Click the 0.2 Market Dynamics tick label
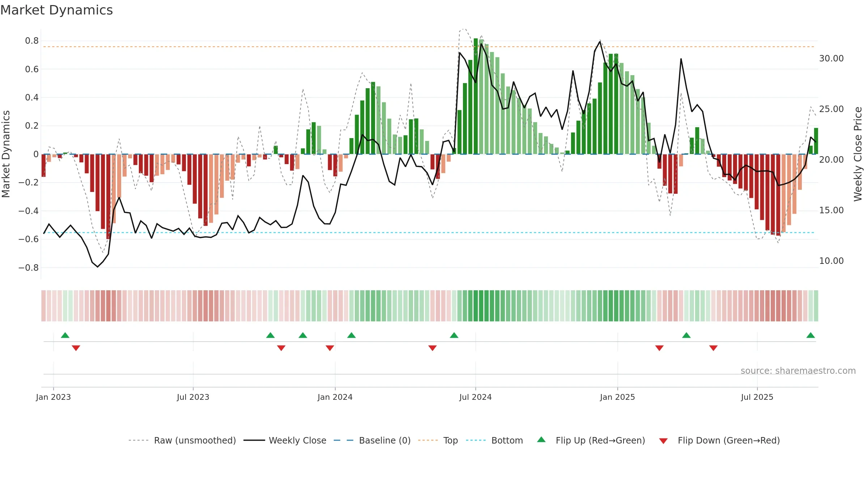The height and width of the screenshot is (488, 868). (x=32, y=126)
